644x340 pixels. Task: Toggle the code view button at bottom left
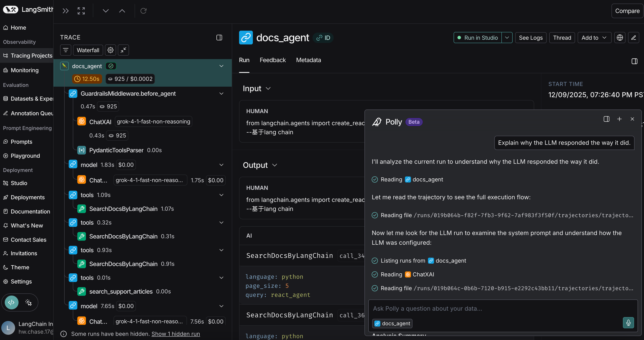[12, 302]
